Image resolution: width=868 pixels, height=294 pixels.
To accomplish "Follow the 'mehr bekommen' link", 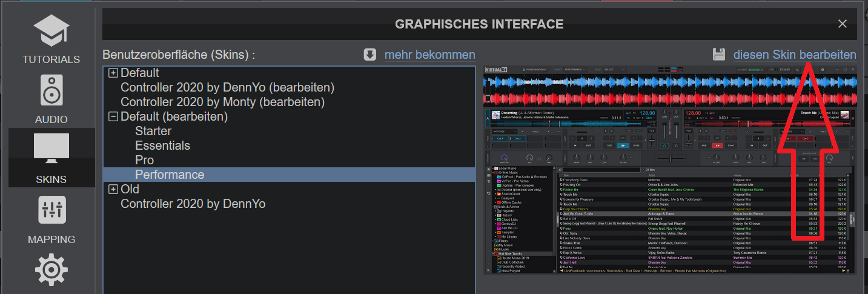I will (430, 55).
